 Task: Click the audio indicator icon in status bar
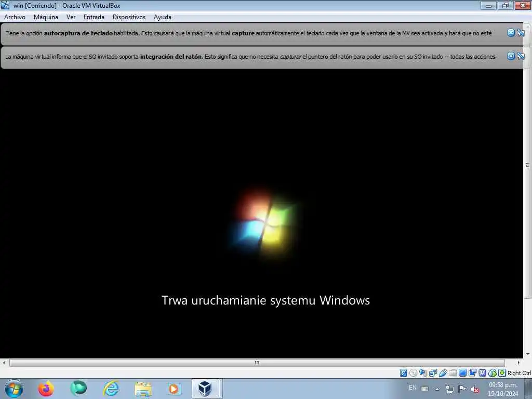point(423,373)
